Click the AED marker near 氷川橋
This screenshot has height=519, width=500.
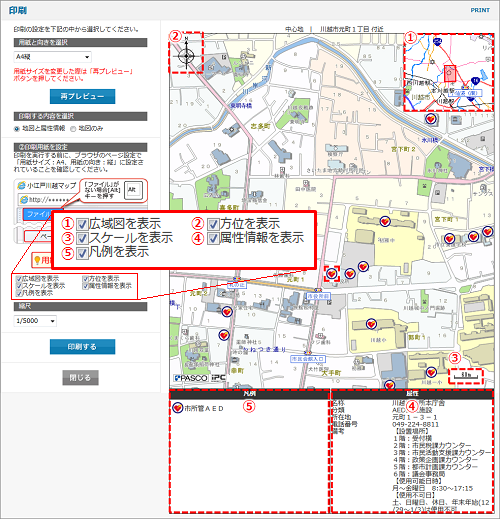(x=431, y=118)
